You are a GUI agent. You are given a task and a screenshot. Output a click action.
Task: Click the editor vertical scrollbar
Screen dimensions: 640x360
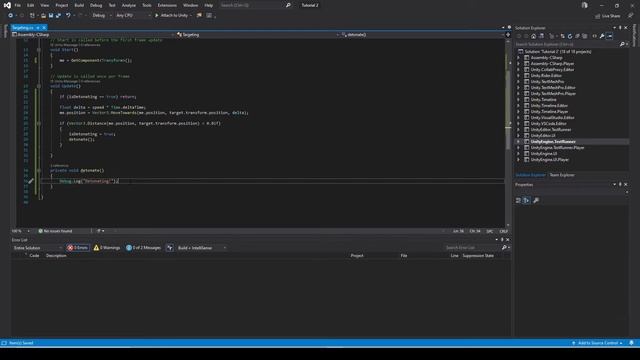pyautogui.click(x=508, y=133)
